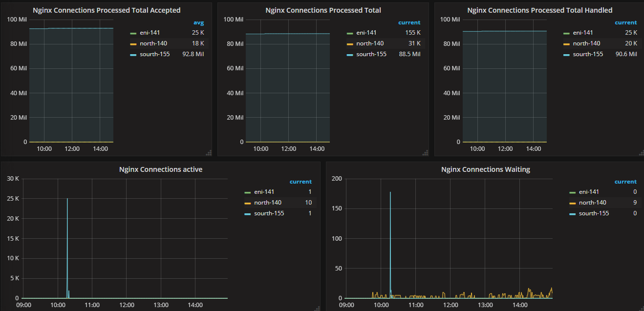Toggle sourth-155 series in Total Accepted legend

(x=155, y=54)
